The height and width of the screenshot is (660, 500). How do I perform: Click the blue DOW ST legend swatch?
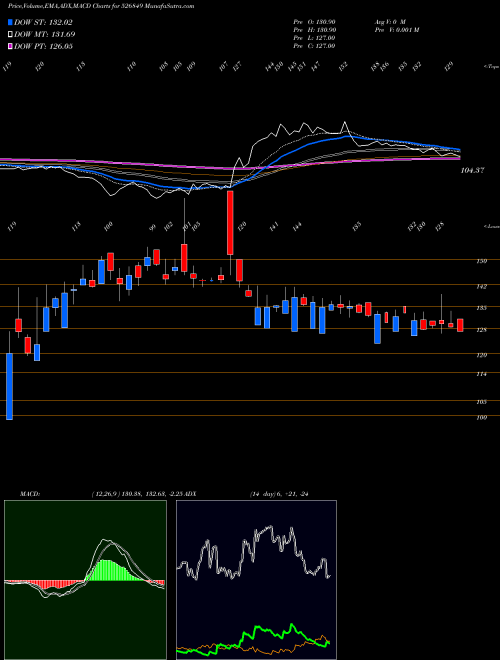pyautogui.click(x=10, y=22)
